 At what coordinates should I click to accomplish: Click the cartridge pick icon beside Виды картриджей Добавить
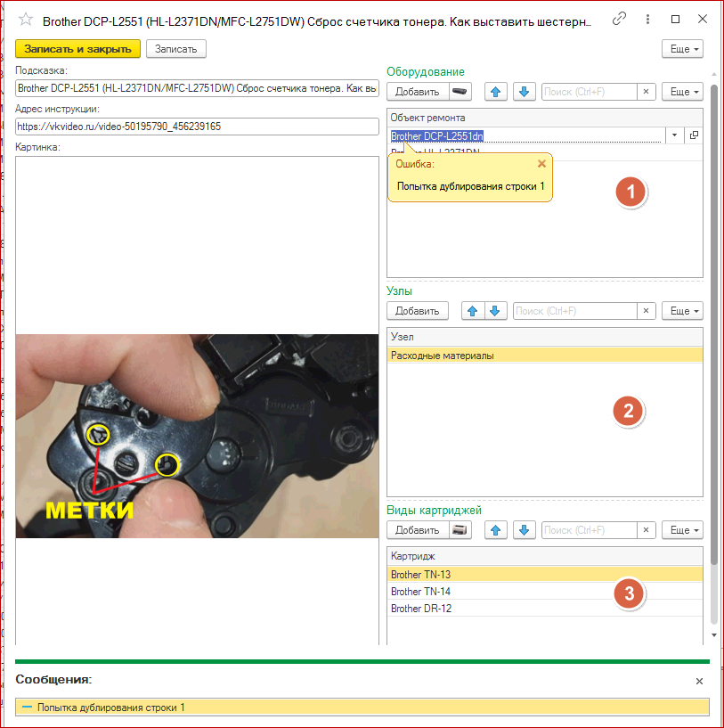coord(460,530)
